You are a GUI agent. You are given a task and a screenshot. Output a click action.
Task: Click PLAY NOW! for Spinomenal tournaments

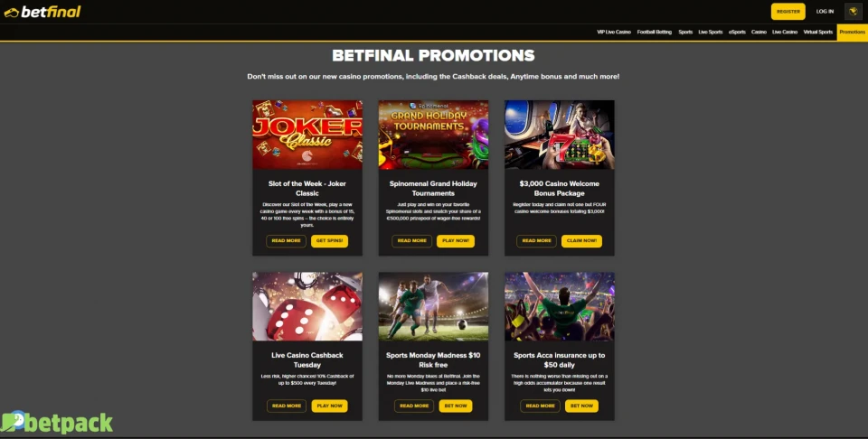click(x=456, y=241)
